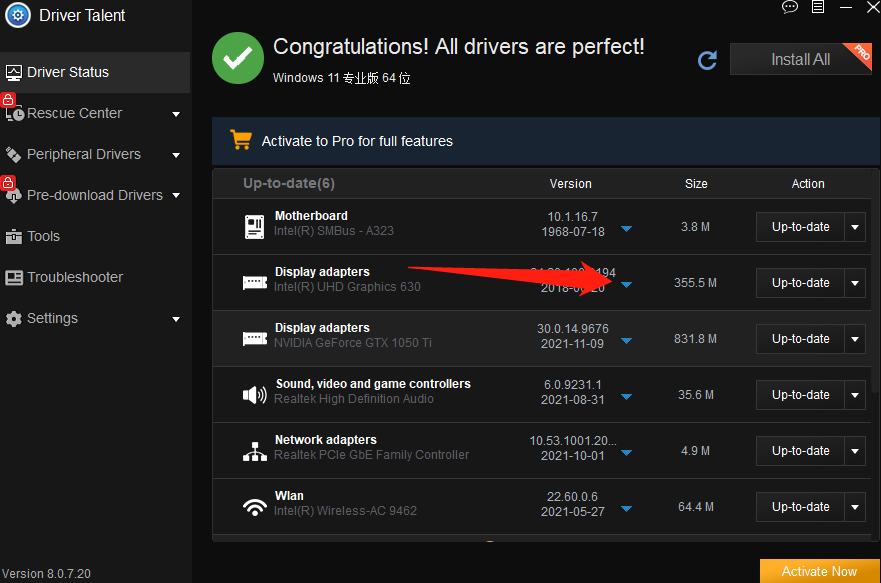Viewport: 881px width, 583px height.
Task: Minimize the Driver Talent window
Action: (x=846, y=7)
